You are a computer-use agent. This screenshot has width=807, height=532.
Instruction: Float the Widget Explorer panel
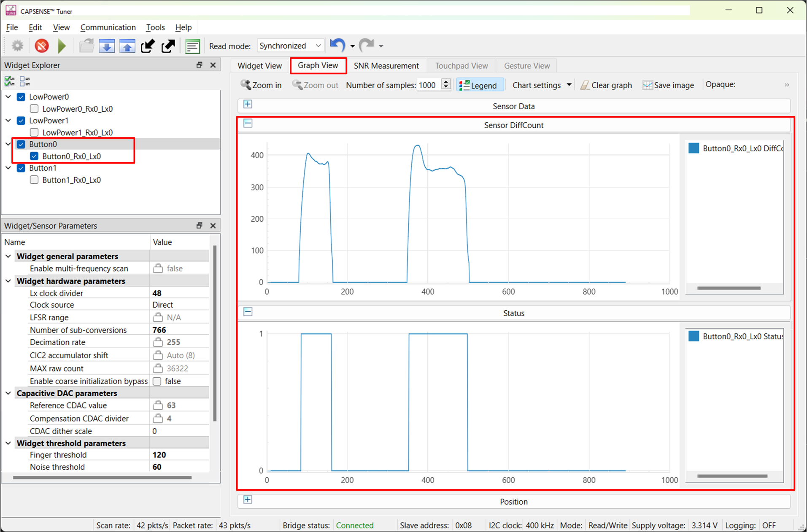200,65
